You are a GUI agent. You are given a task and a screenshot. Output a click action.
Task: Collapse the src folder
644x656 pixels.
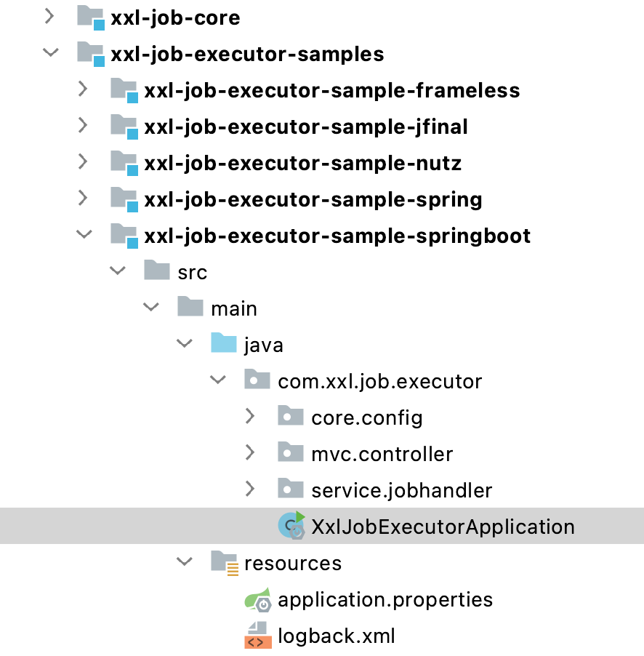[117, 271]
